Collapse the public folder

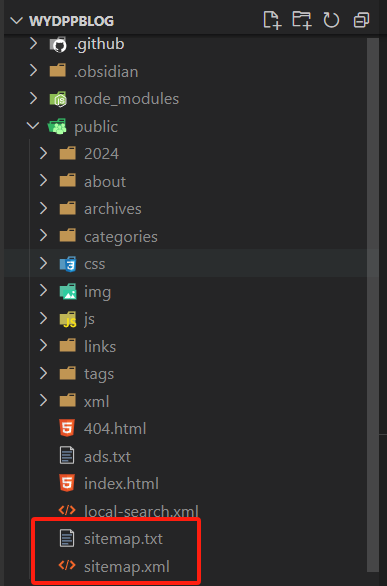pyautogui.click(x=33, y=126)
